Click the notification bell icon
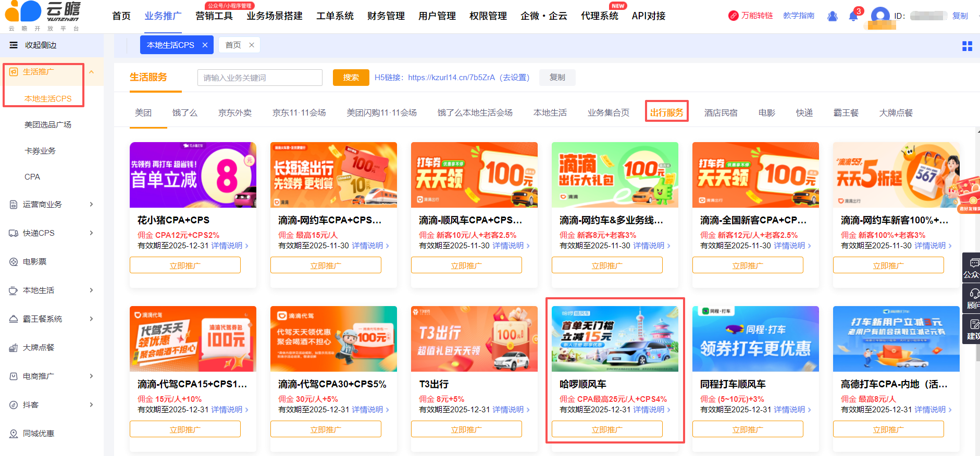980x456 pixels. pos(853,16)
